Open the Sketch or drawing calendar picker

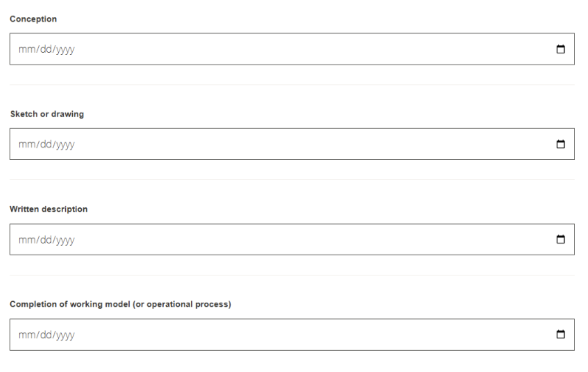coord(561,144)
